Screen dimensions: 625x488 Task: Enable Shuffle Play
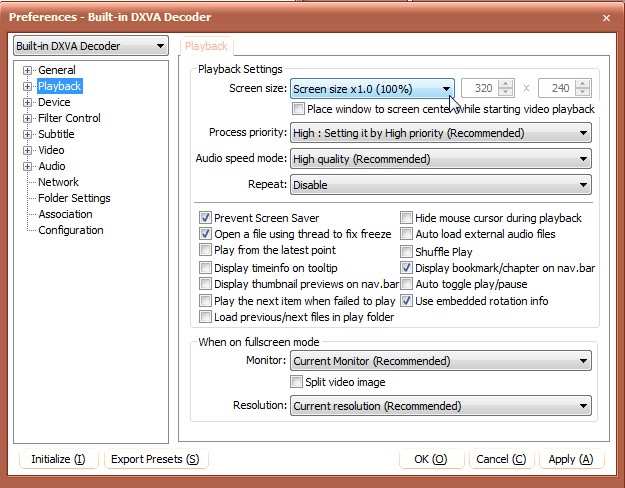(406, 252)
